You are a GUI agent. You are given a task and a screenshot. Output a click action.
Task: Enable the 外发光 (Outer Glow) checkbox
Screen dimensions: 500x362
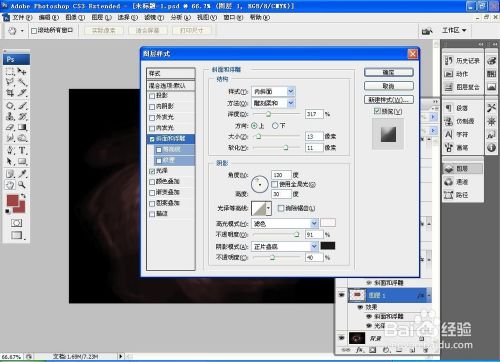[x=152, y=118]
